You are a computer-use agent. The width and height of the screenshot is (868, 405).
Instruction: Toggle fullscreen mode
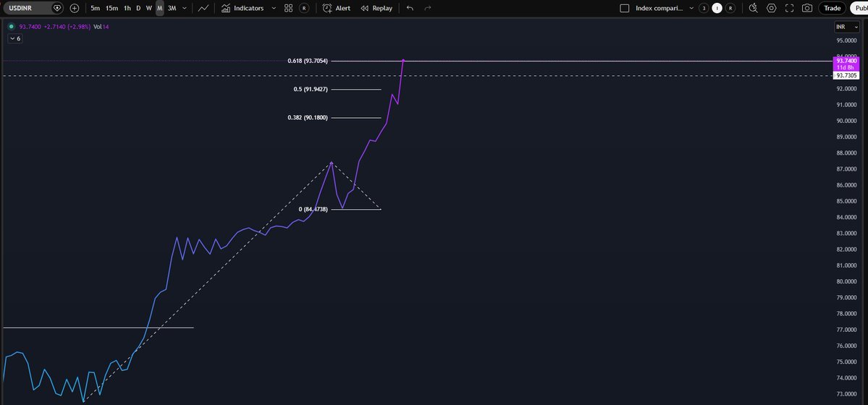tap(789, 8)
